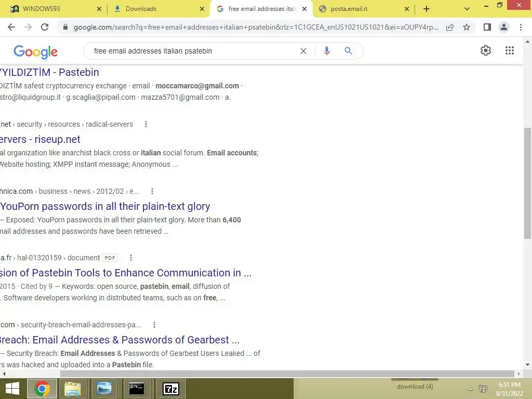
Task: Start voice search with the microphone icon
Action: click(x=327, y=51)
